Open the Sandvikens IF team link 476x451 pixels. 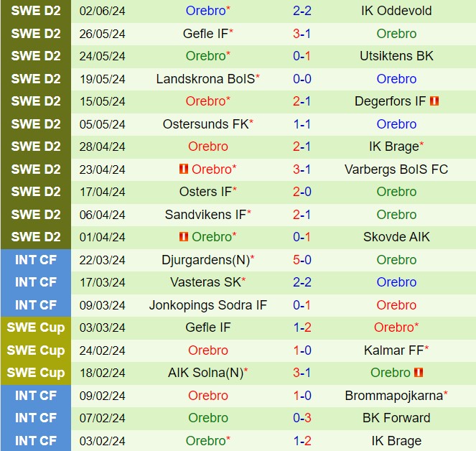click(206, 215)
